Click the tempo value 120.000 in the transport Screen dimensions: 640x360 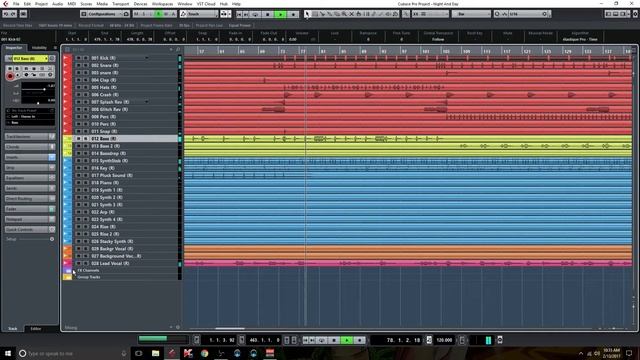[444, 340]
